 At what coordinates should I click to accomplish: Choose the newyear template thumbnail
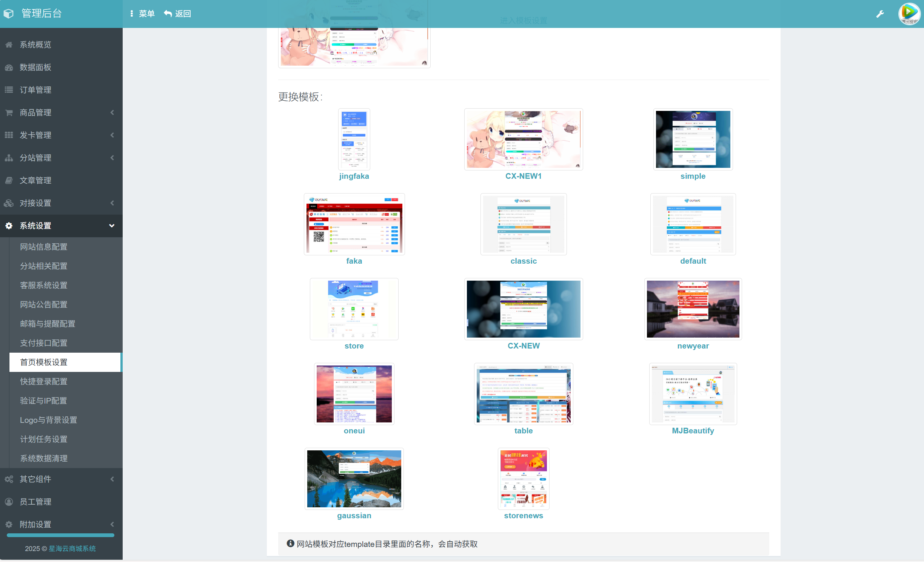[693, 309]
